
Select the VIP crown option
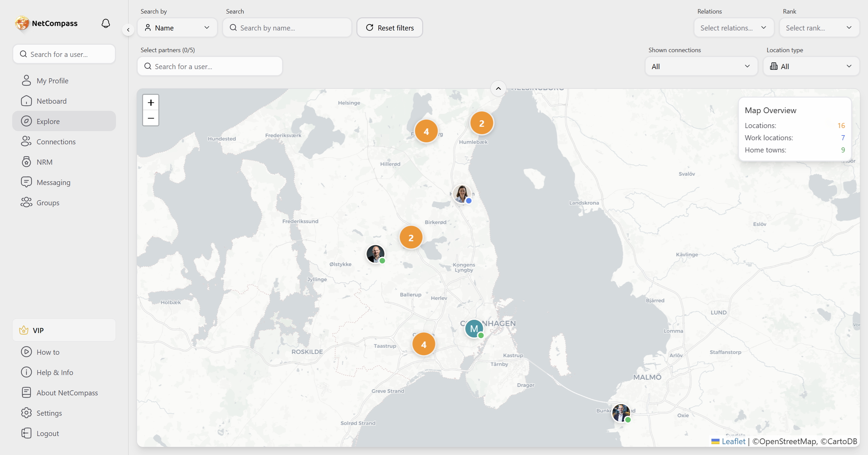(38, 330)
